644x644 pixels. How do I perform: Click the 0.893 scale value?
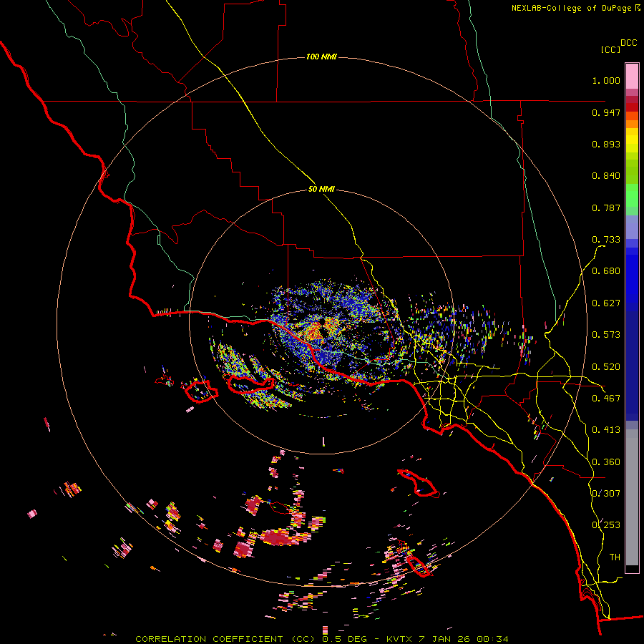[x=606, y=144]
